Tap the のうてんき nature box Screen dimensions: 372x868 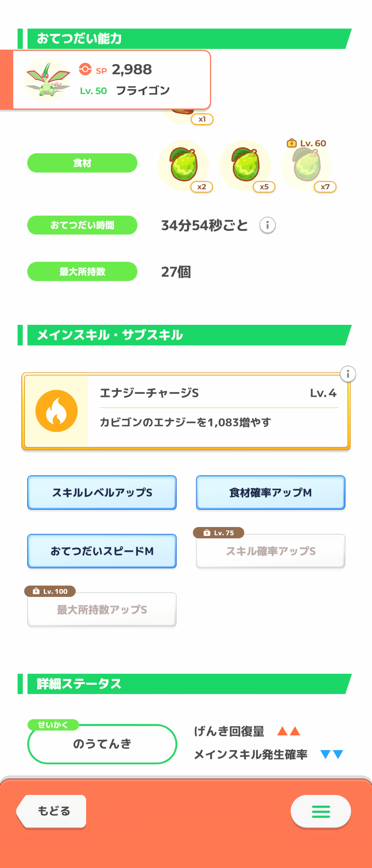pyautogui.click(x=102, y=744)
